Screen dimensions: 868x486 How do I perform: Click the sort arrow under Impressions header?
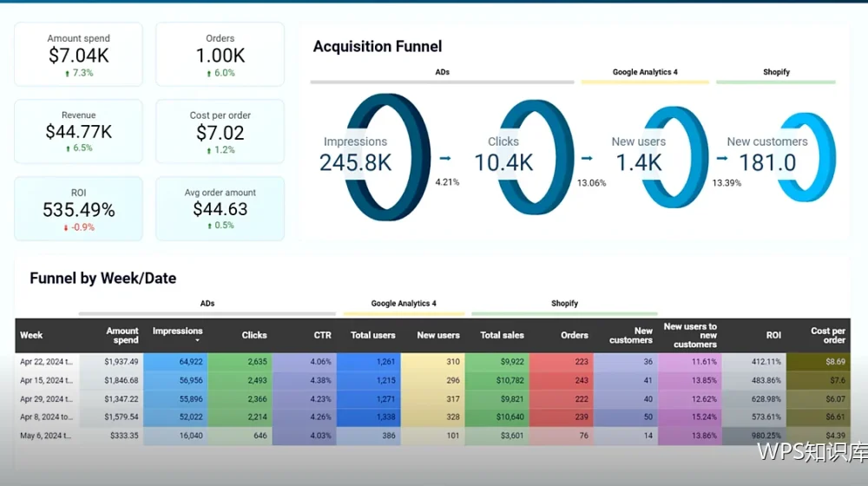tap(197, 340)
